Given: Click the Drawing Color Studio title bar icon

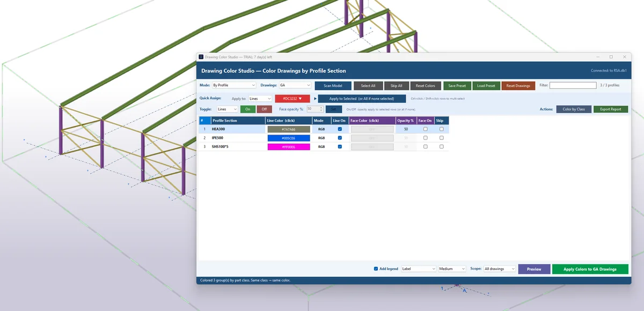Looking at the screenshot, I should click(x=201, y=57).
